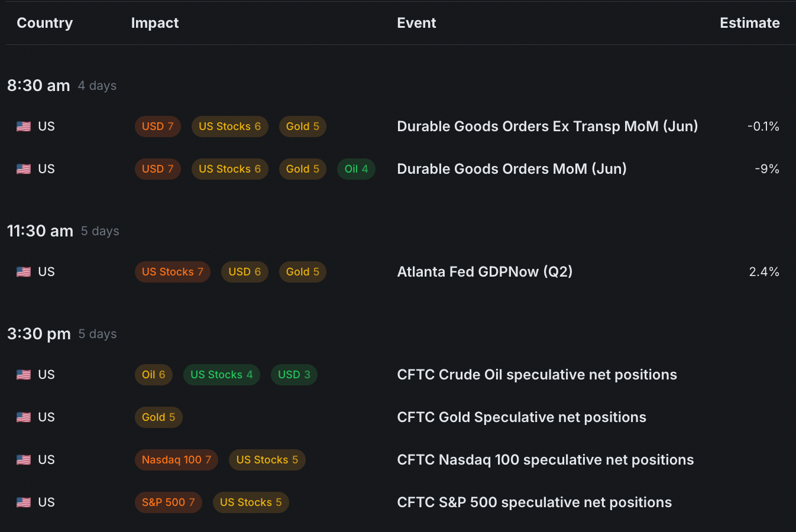Click the flag in the Durable Goods Orders MoM row
The image size is (796, 532).
click(x=24, y=169)
